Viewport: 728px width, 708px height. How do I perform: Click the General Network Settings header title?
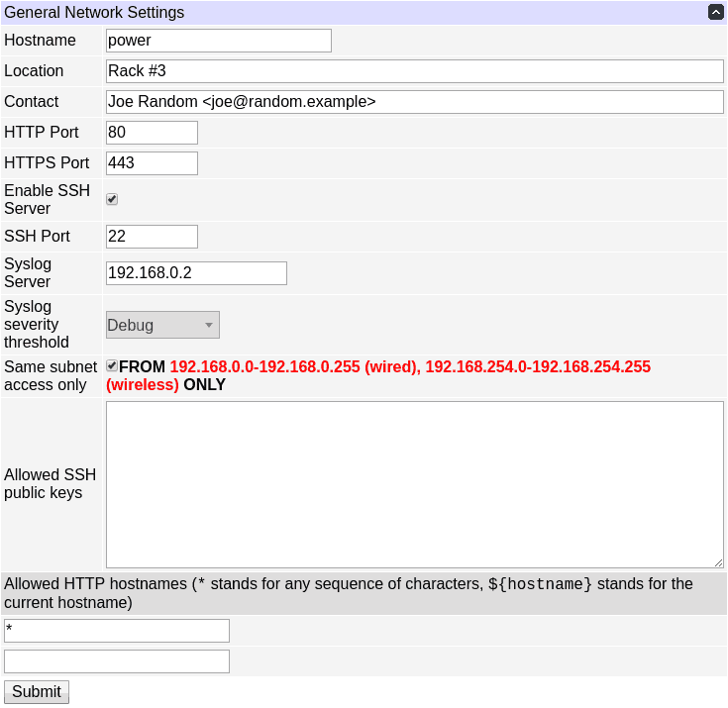coord(94,13)
